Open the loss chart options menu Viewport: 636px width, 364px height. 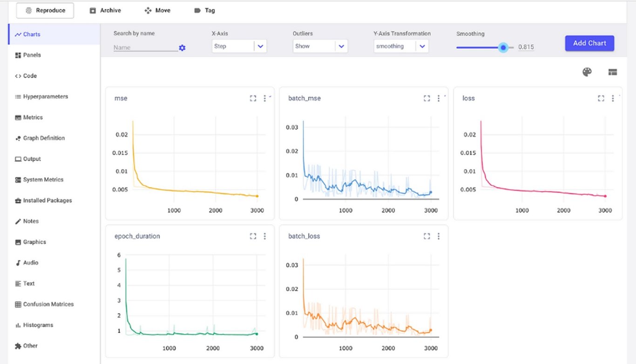[613, 98]
